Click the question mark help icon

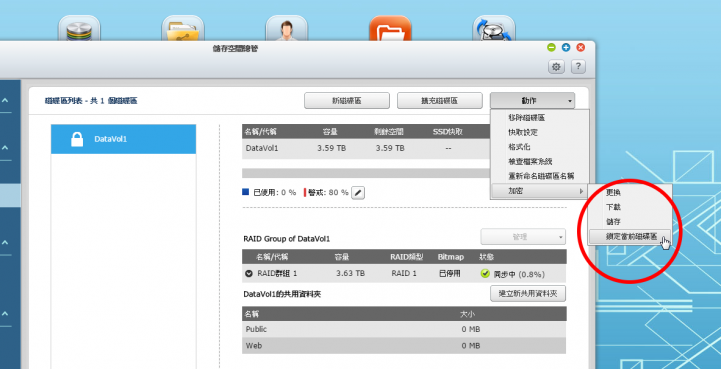[578, 67]
